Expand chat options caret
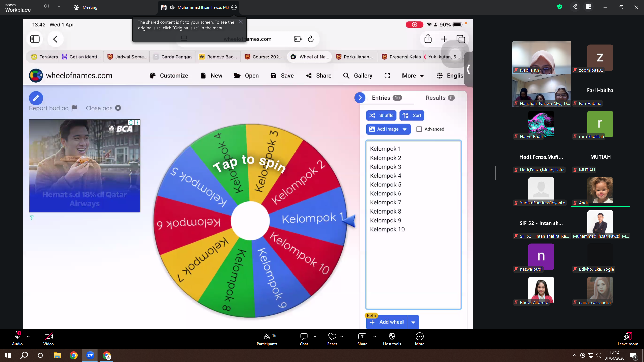This screenshot has height=362, width=644. [315, 336]
